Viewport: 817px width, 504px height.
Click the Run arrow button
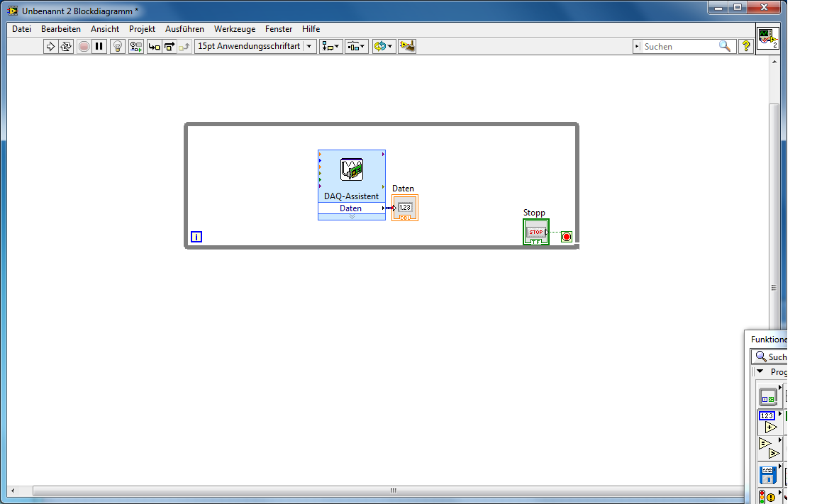(x=50, y=46)
